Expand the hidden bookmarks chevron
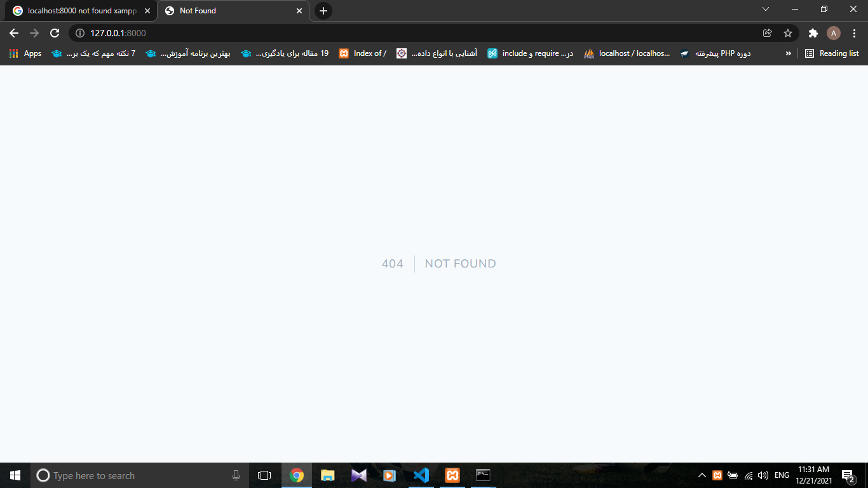Screen dimensions: 868x488 [x=789, y=53]
